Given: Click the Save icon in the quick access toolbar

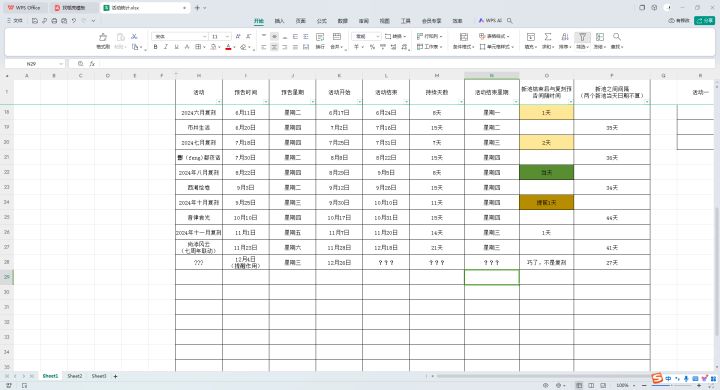Looking at the screenshot, I should [35, 21].
